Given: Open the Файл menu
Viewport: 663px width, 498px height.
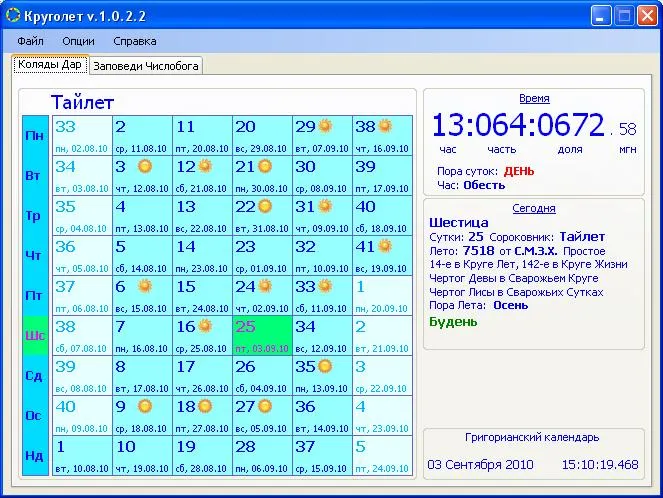Looking at the screenshot, I should pos(30,41).
